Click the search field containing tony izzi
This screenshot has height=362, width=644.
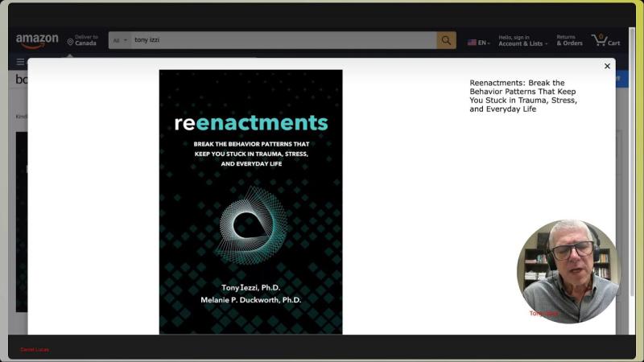pos(283,40)
